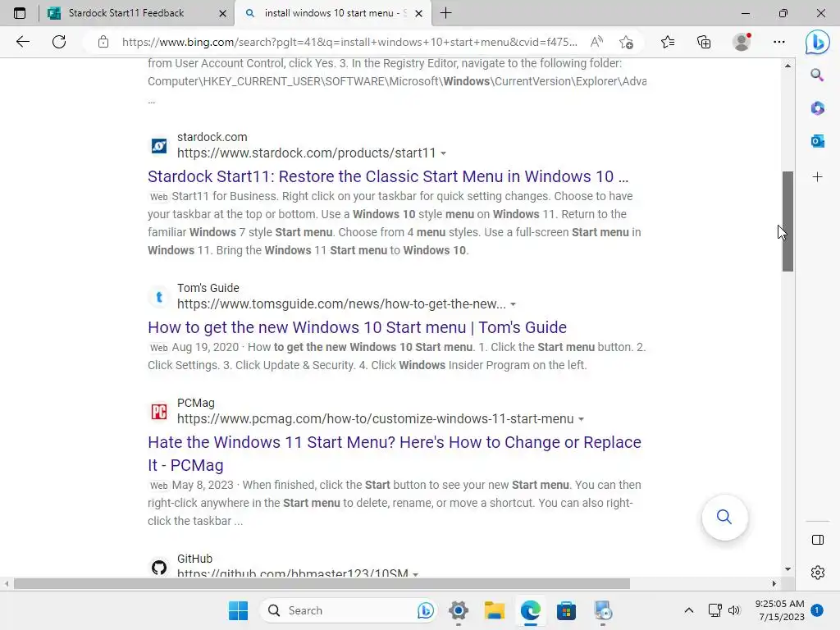Add a new sidebar app
Image resolution: width=840 pixels, height=630 pixels.
tap(817, 177)
